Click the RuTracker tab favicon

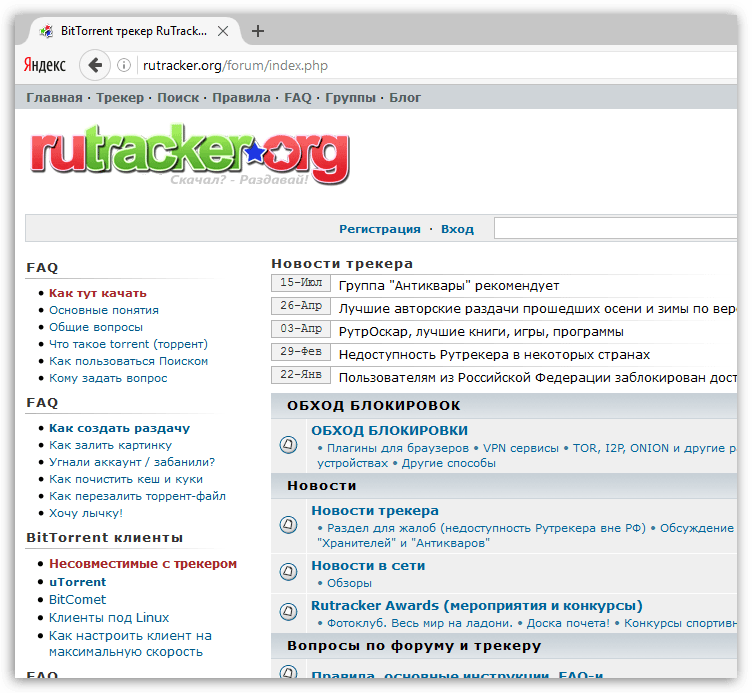(46, 31)
